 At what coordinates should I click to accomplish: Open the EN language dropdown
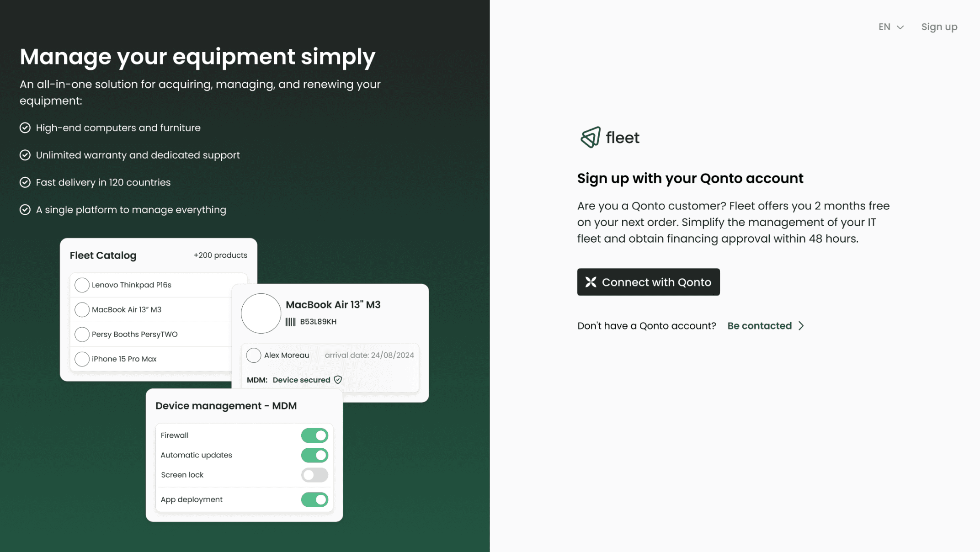(x=890, y=27)
